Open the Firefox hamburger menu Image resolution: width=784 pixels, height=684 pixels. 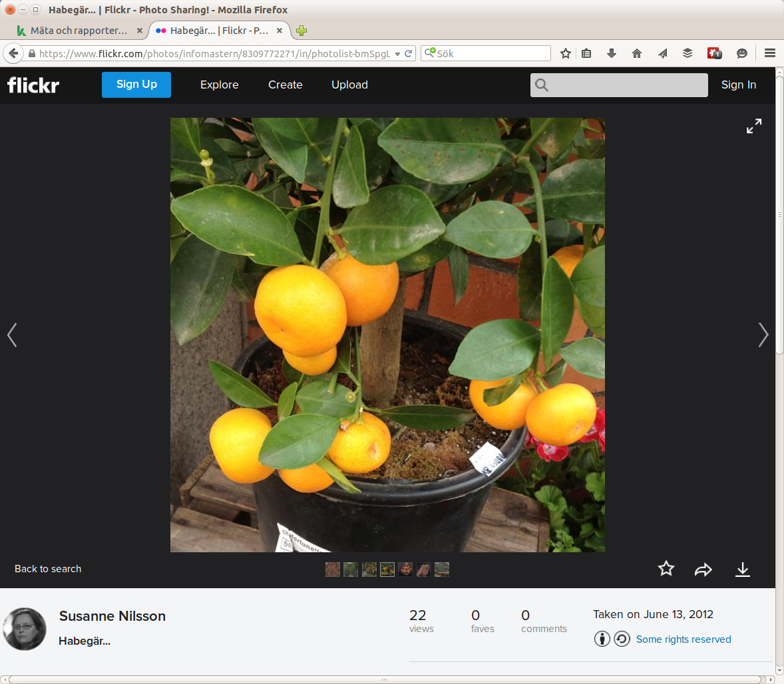coord(769,53)
